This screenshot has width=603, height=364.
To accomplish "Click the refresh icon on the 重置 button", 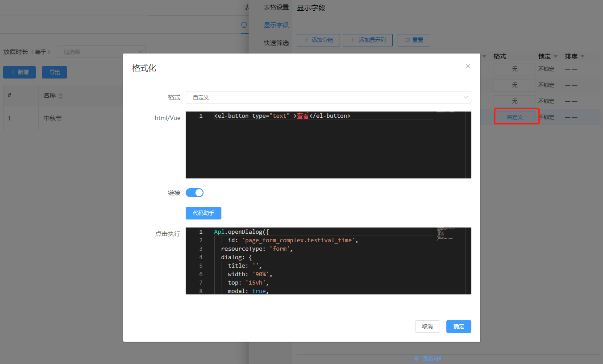I will pos(407,40).
